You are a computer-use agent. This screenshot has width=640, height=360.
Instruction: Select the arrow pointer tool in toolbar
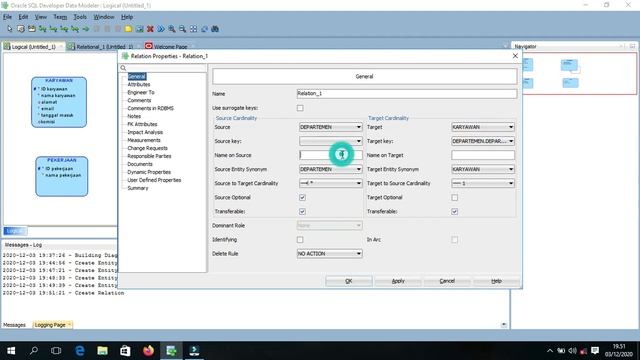[10, 29]
